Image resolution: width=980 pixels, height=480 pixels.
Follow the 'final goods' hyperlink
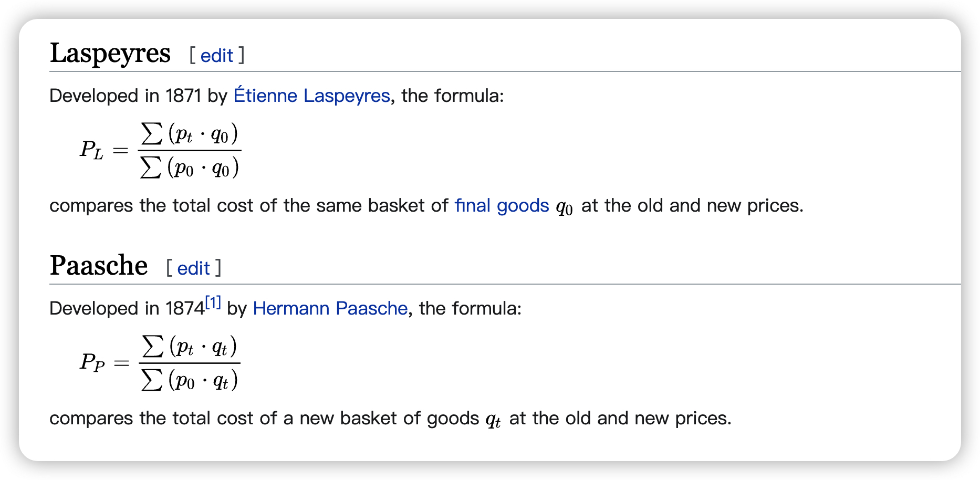pos(502,205)
